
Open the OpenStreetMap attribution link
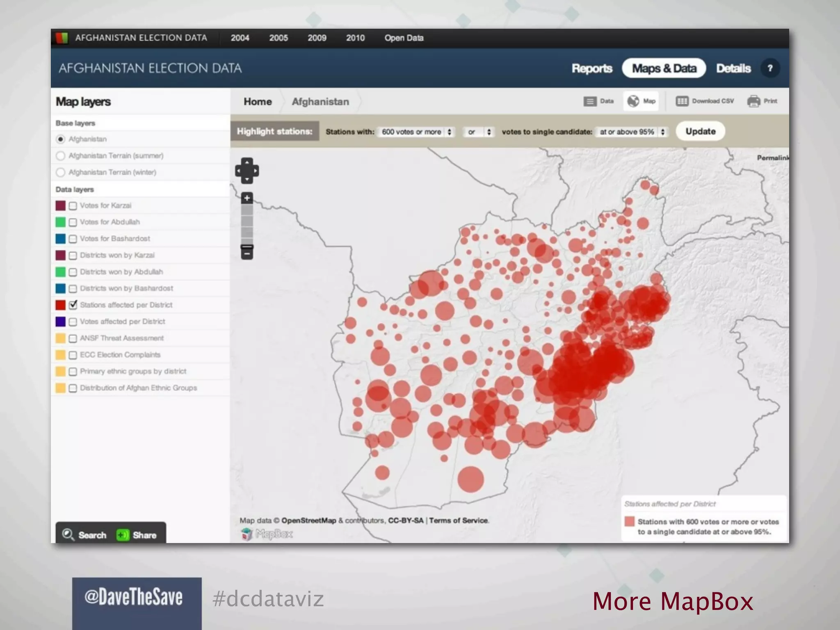(308, 520)
